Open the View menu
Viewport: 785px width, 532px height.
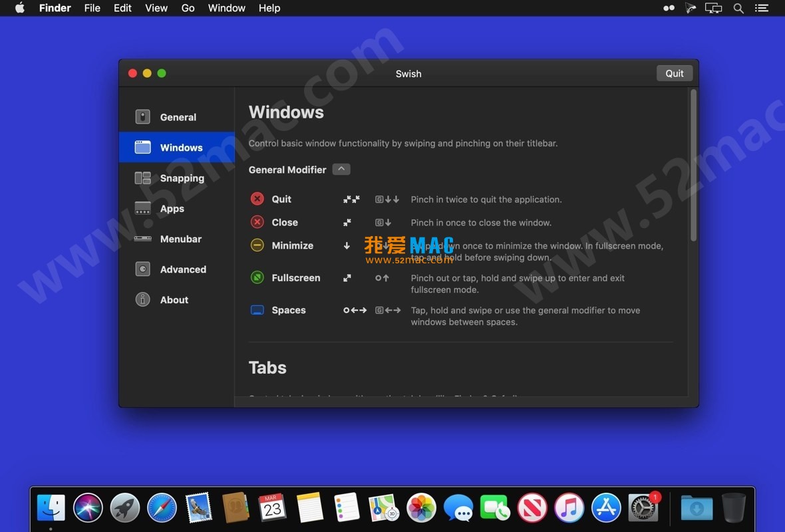[x=156, y=8]
